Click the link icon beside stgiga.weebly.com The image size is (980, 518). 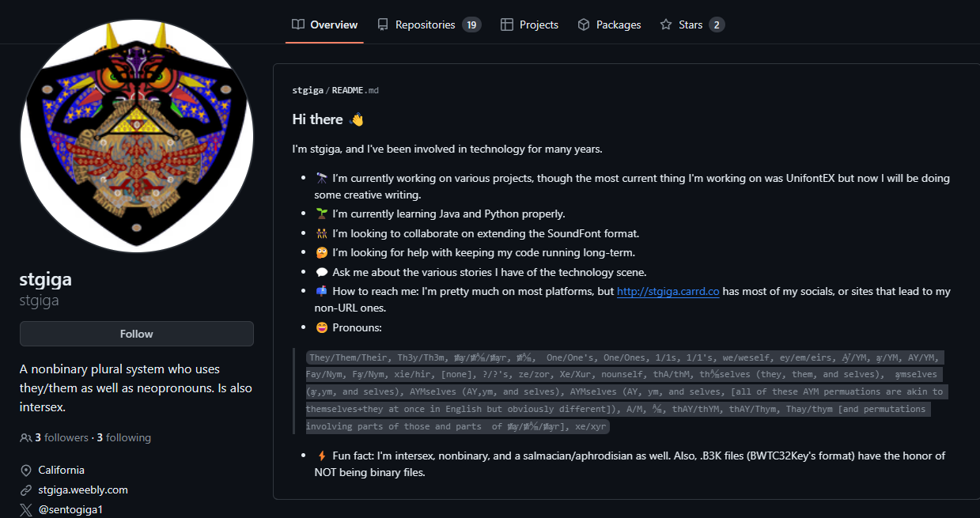[26, 490]
